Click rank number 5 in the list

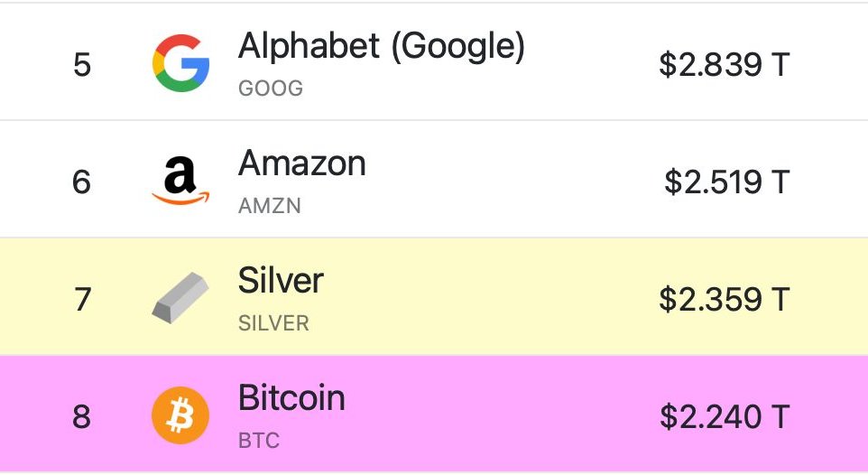pos(82,64)
